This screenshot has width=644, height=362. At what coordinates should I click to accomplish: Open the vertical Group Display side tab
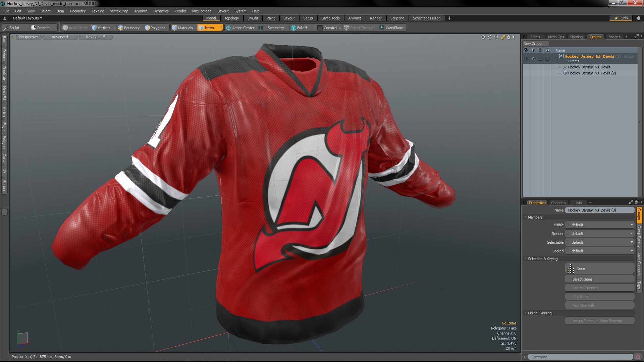coord(639,237)
